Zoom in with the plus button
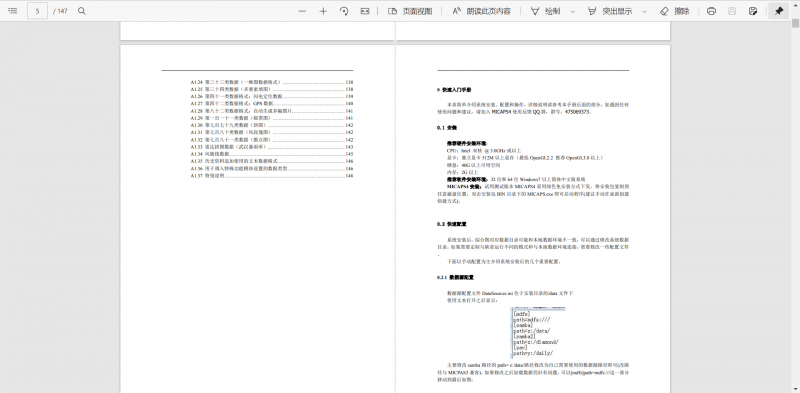 pos(323,11)
